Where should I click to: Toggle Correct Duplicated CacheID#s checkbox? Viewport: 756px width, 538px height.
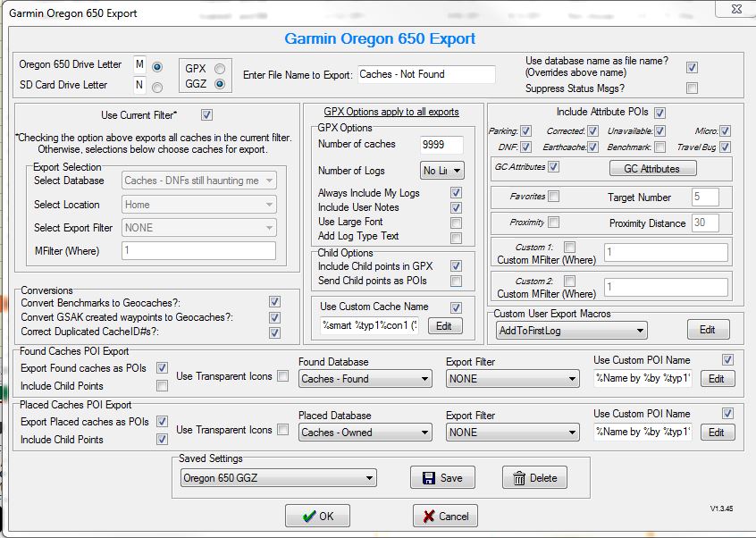tap(274, 332)
